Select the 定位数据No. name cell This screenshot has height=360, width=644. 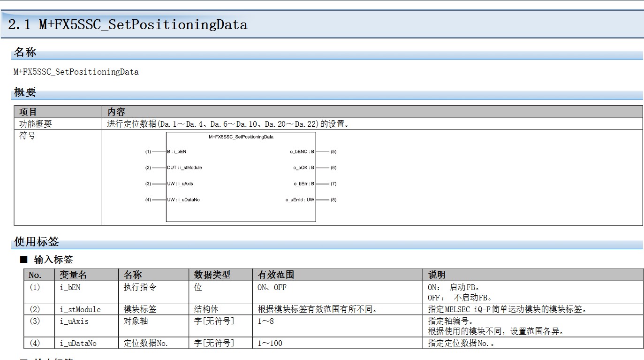146,343
